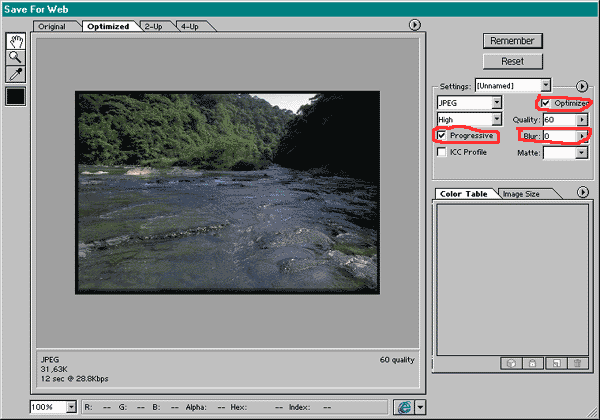Open the 100% zoom level dropdown

click(72, 407)
